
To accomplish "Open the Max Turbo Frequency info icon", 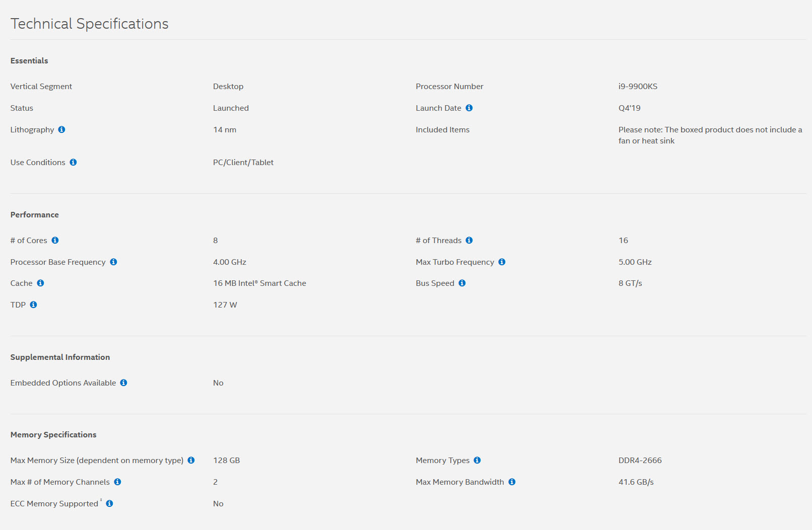I will pyautogui.click(x=502, y=262).
